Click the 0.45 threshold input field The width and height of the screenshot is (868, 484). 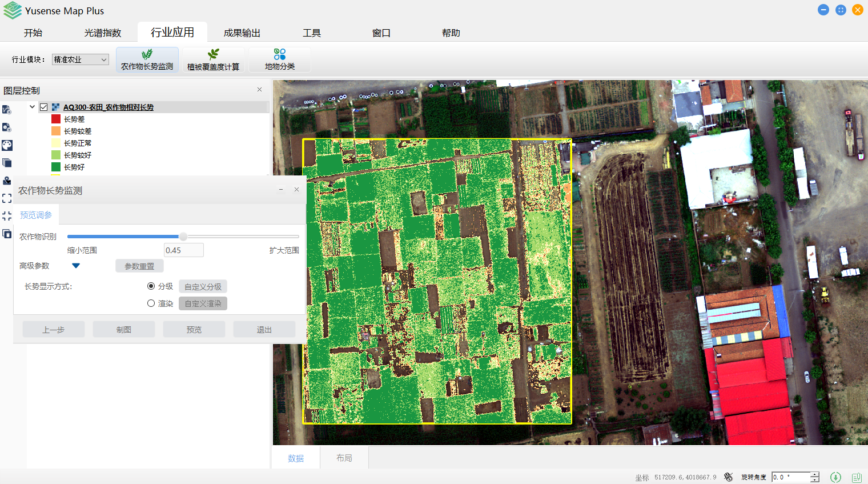pyautogui.click(x=183, y=250)
